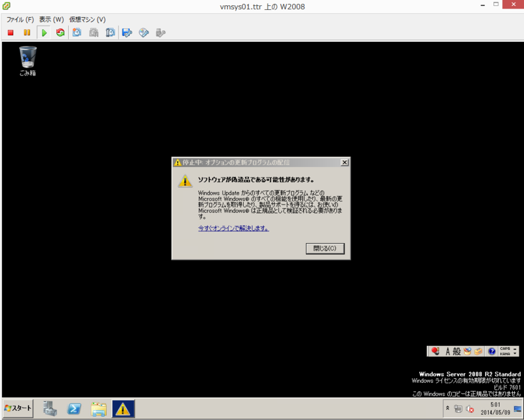Click the CD/DVD drive connect icon
The width and height of the screenshot is (524, 420).
click(143, 33)
